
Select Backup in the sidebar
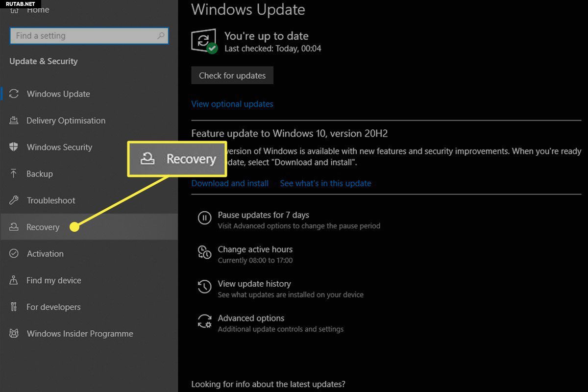89,173
